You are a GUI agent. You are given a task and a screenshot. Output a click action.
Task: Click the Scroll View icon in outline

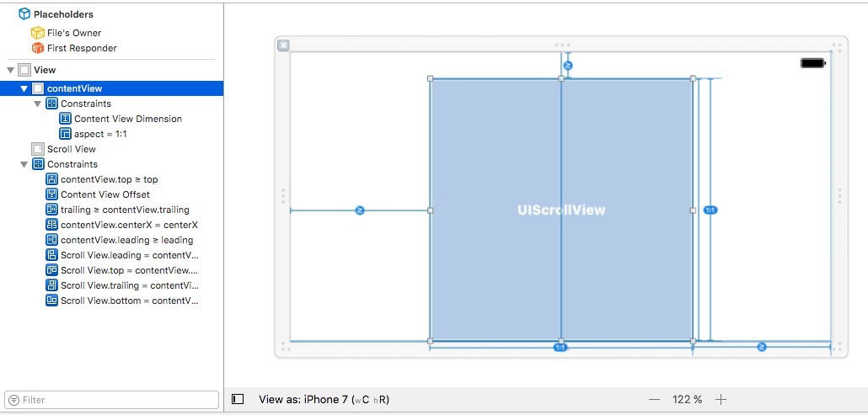tap(37, 149)
